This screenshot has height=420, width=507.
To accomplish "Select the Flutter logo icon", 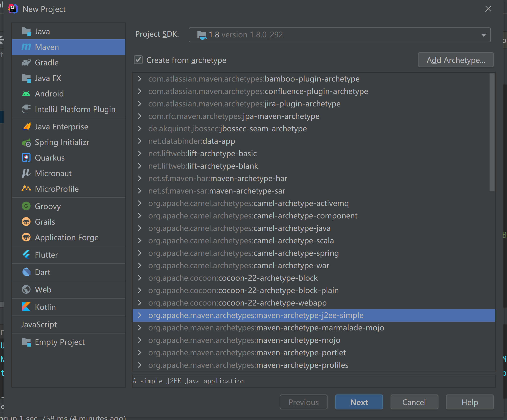I will click(x=26, y=255).
